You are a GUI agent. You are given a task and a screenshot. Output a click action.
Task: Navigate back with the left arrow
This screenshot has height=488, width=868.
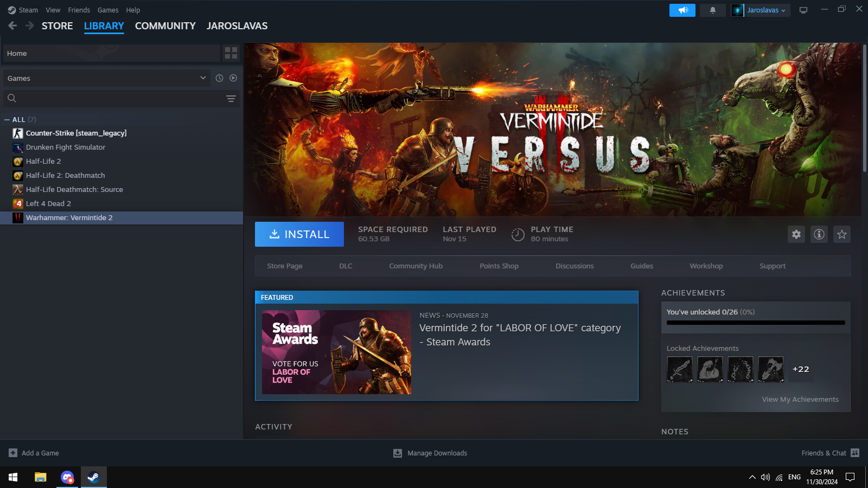click(12, 25)
